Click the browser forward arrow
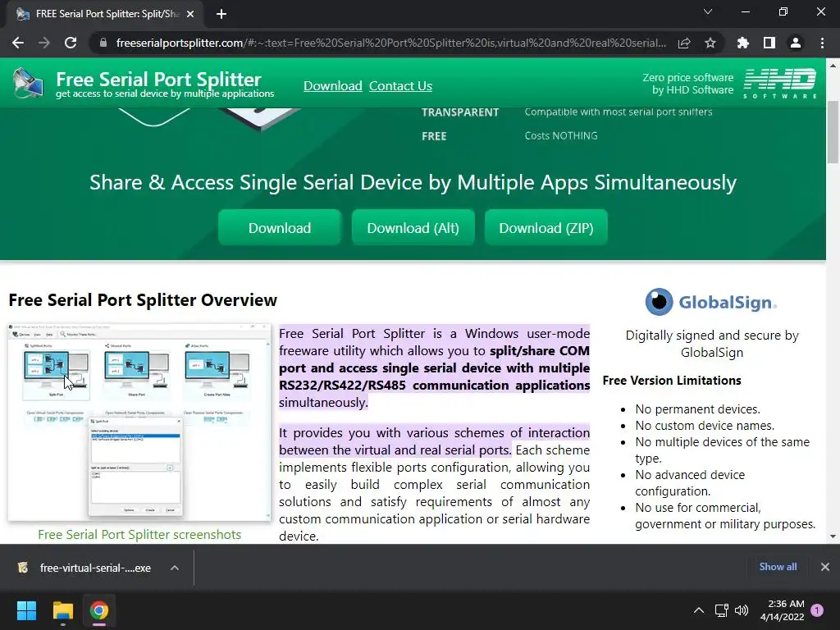The image size is (840, 630). point(44,43)
